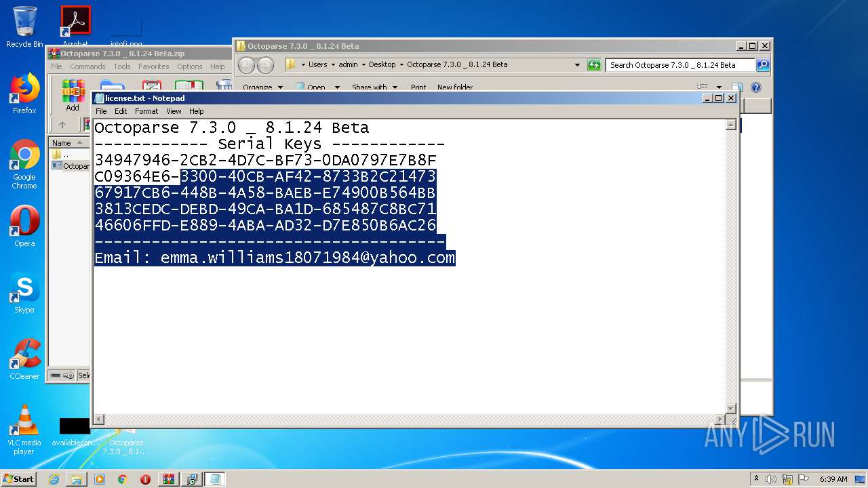Open Skype desktop icon
868x488 pixels.
point(24,292)
